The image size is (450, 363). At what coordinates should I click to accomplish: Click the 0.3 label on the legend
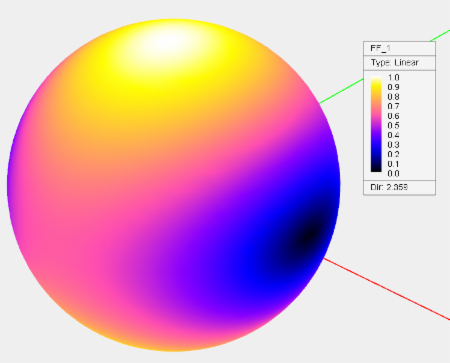[x=393, y=145]
